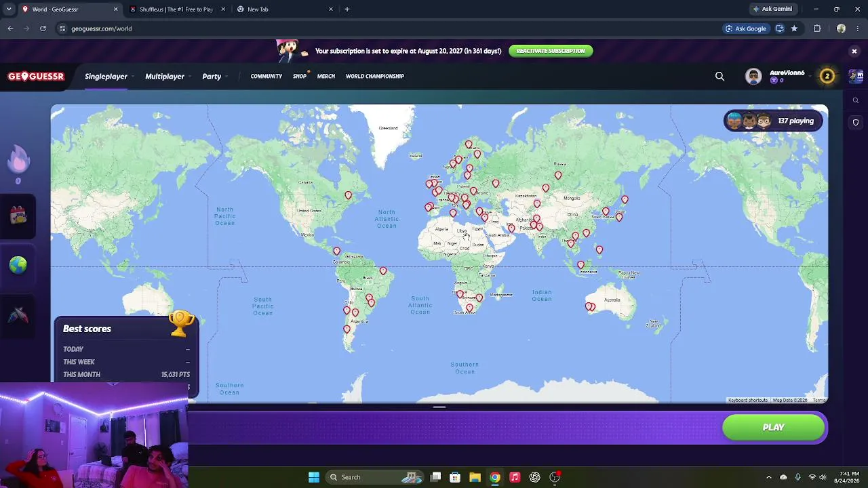The image size is (868, 488).
Task: Click the Windows taskbar Search box
Action: coord(375,477)
